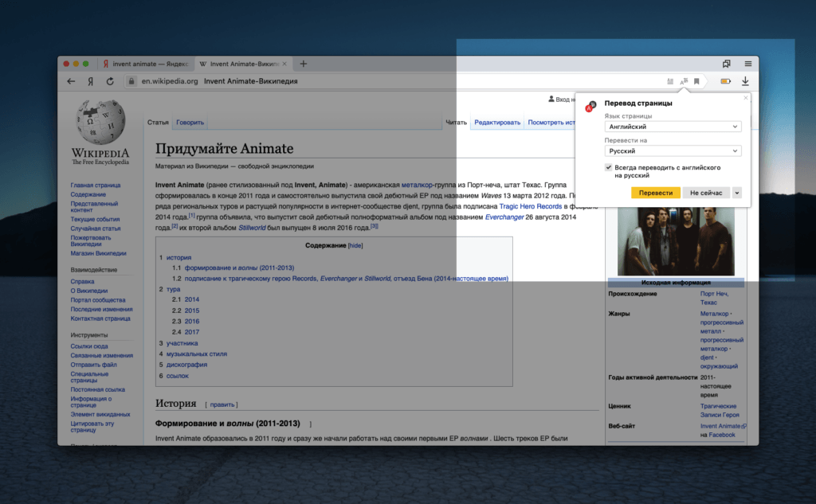Reload the Wikipedia page
The width and height of the screenshot is (816, 504).
(110, 81)
